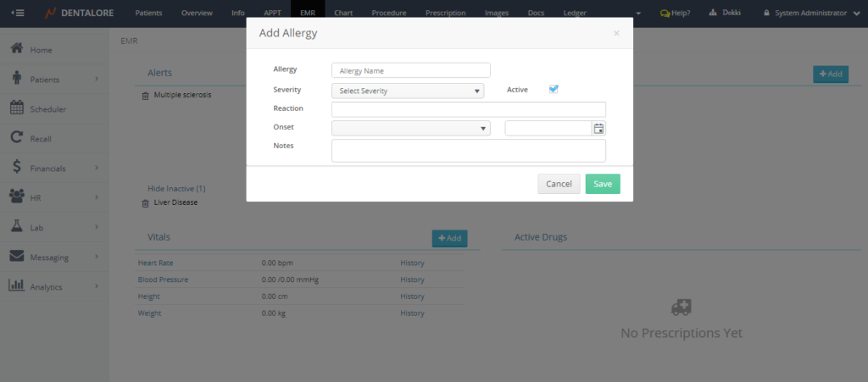
Task: Open the Prescription tab
Action: pyautogui.click(x=445, y=13)
